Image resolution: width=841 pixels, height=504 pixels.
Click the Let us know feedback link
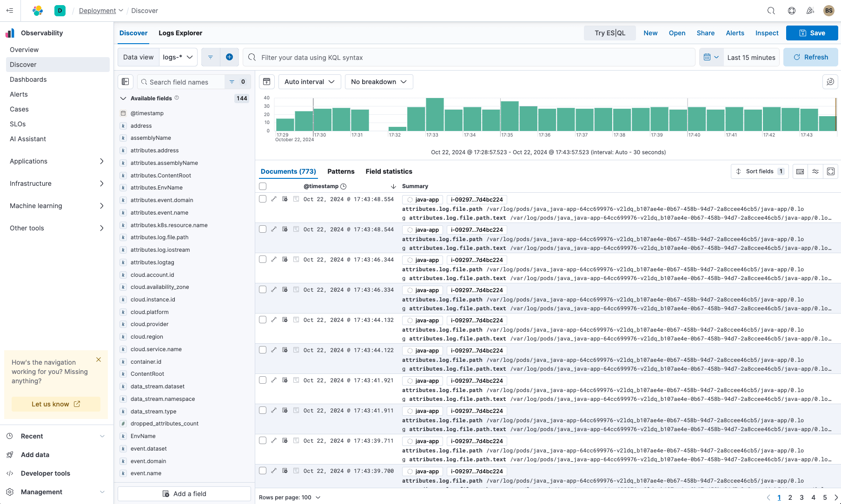[x=56, y=404]
